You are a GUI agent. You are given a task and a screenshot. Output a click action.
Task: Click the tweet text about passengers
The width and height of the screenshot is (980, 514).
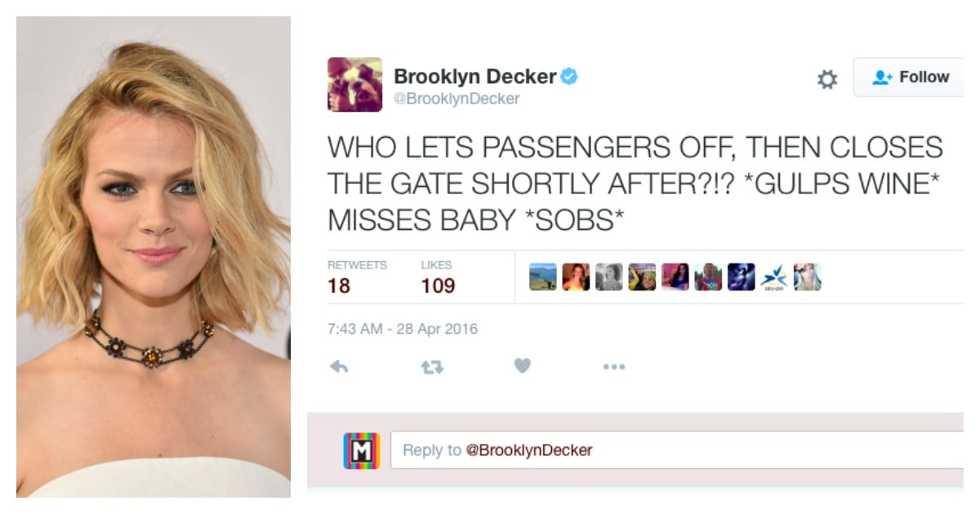(635, 184)
